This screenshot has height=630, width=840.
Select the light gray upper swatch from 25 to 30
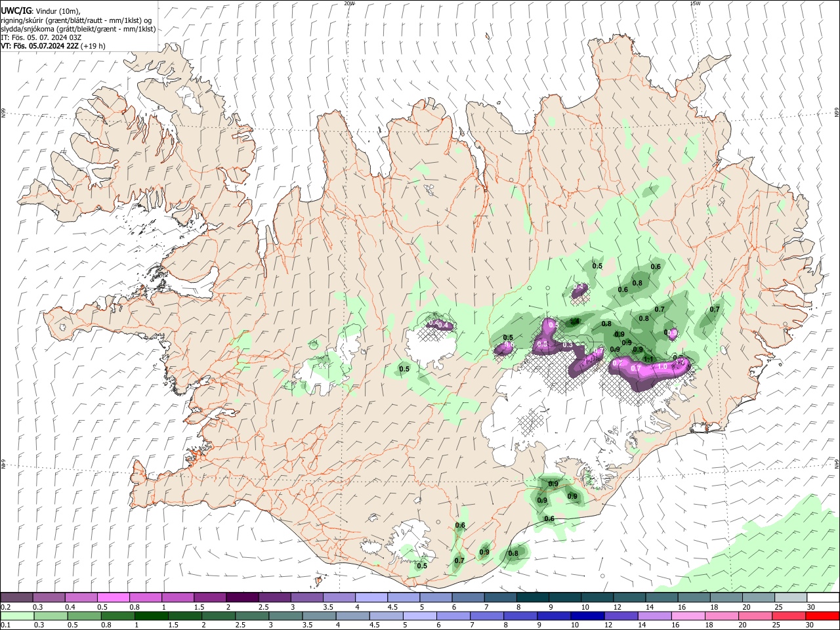click(790, 598)
